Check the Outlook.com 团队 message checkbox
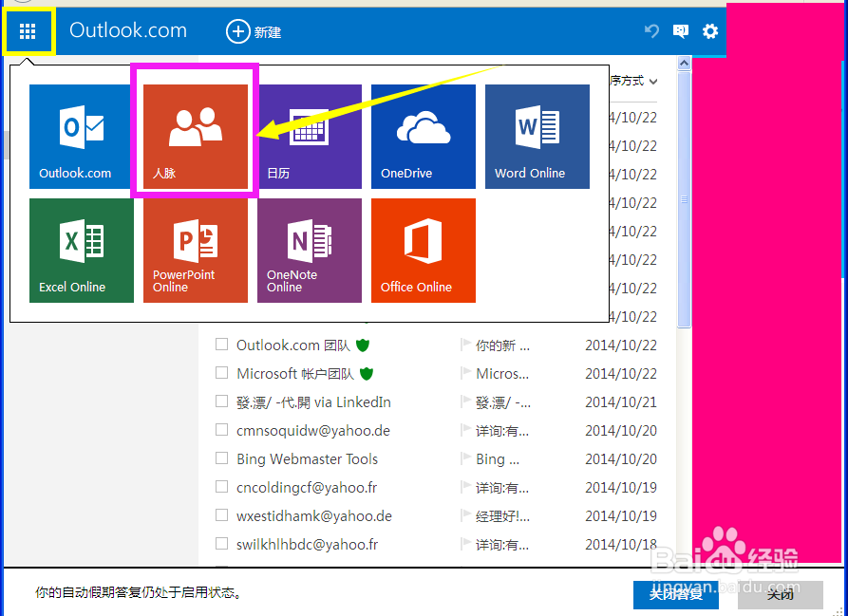The height and width of the screenshot is (616, 848). pyautogui.click(x=222, y=345)
